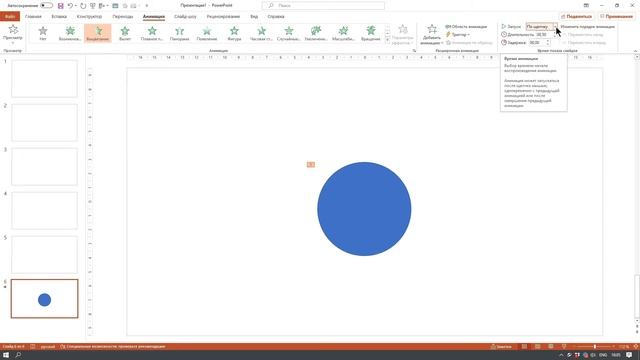Switch to Slide Sorter view icon
Screen dimensions: 640x360
click(538, 347)
